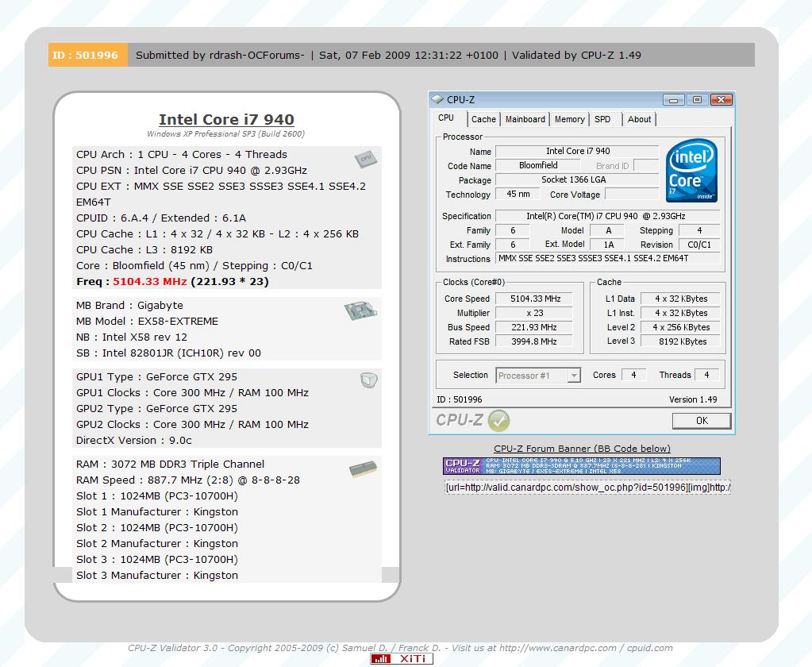
Task: Click the GPU2 Clocks line
Action: click(192, 425)
